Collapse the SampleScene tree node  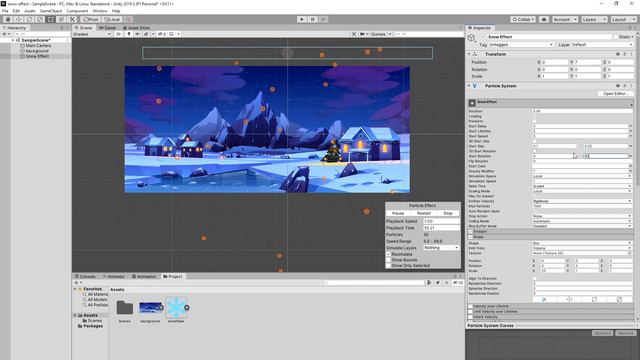[13, 40]
